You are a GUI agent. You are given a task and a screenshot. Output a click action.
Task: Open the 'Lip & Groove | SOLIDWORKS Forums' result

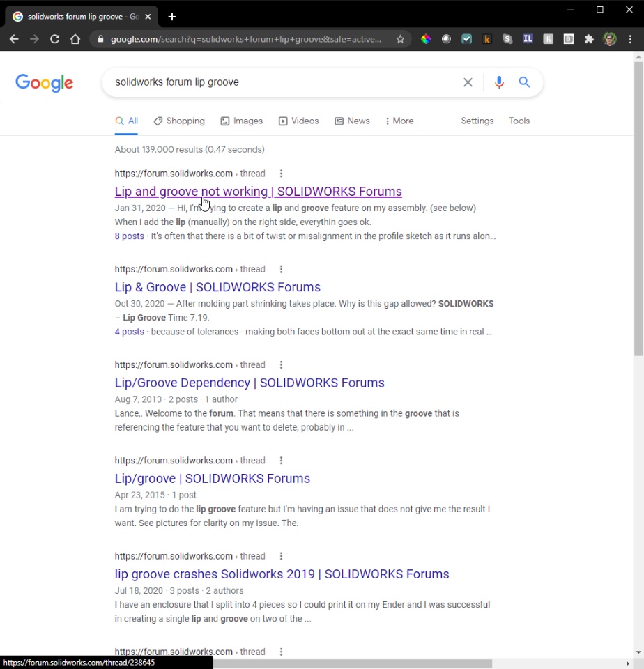point(217,286)
